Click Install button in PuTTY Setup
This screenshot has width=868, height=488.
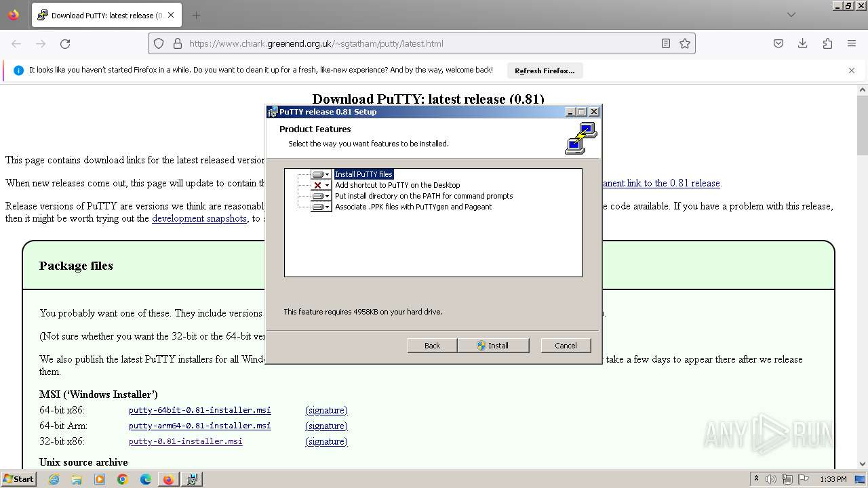(493, 346)
